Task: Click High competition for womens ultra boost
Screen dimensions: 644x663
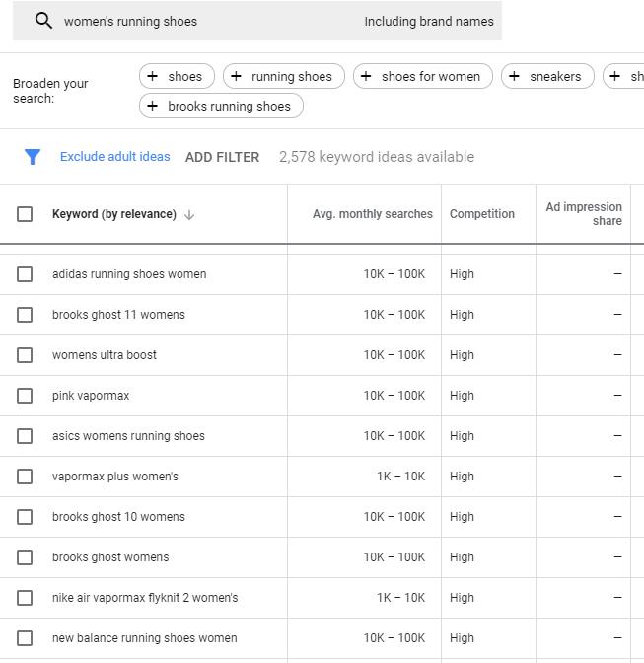Action: (x=462, y=355)
